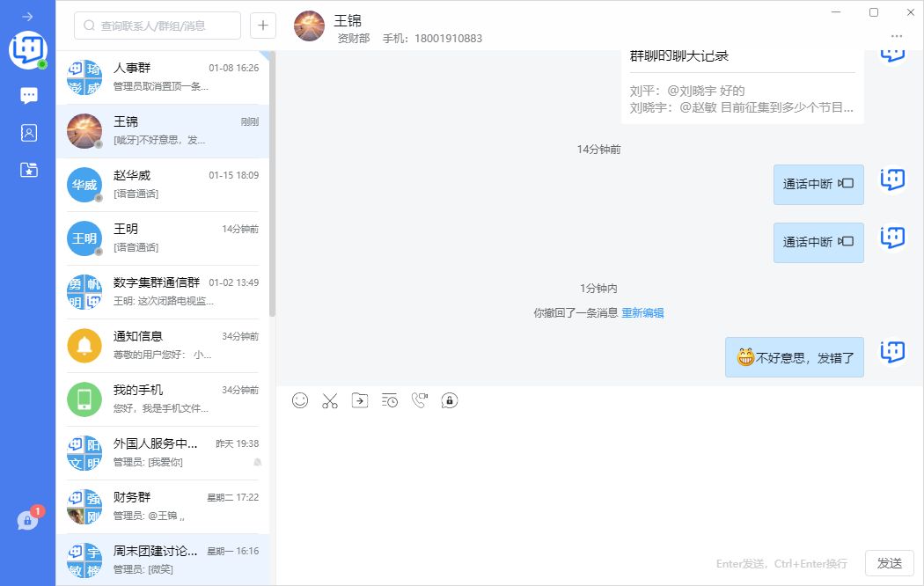Open the emoji picker in chat toolbar

(300, 400)
